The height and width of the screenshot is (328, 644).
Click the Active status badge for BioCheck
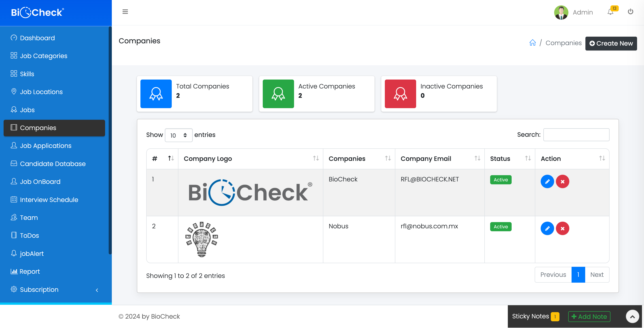tap(501, 180)
